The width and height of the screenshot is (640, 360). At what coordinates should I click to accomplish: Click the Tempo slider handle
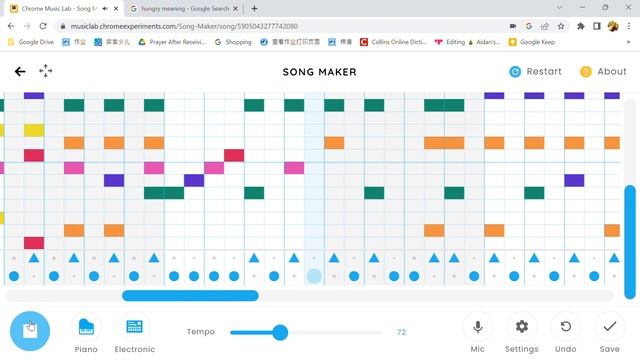tap(280, 332)
